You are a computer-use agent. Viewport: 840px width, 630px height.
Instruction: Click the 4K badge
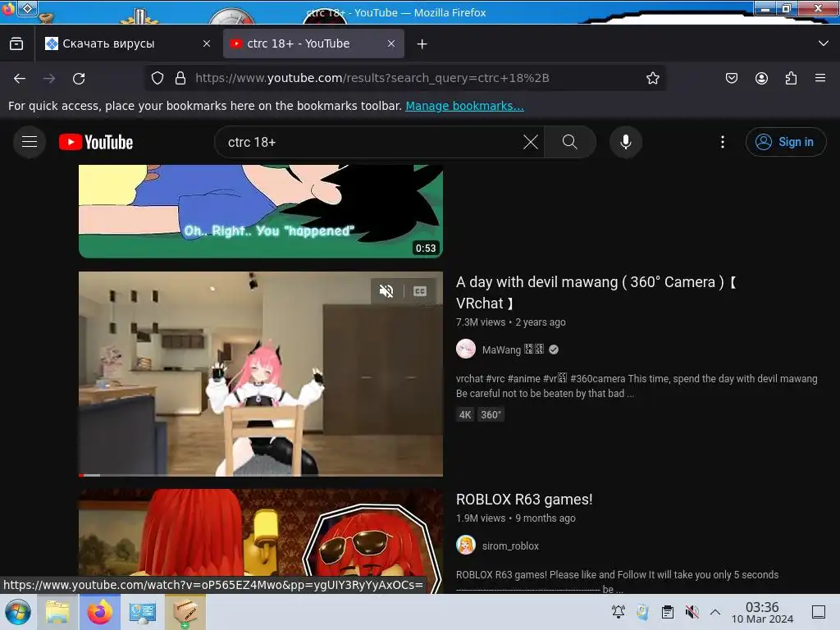click(465, 414)
